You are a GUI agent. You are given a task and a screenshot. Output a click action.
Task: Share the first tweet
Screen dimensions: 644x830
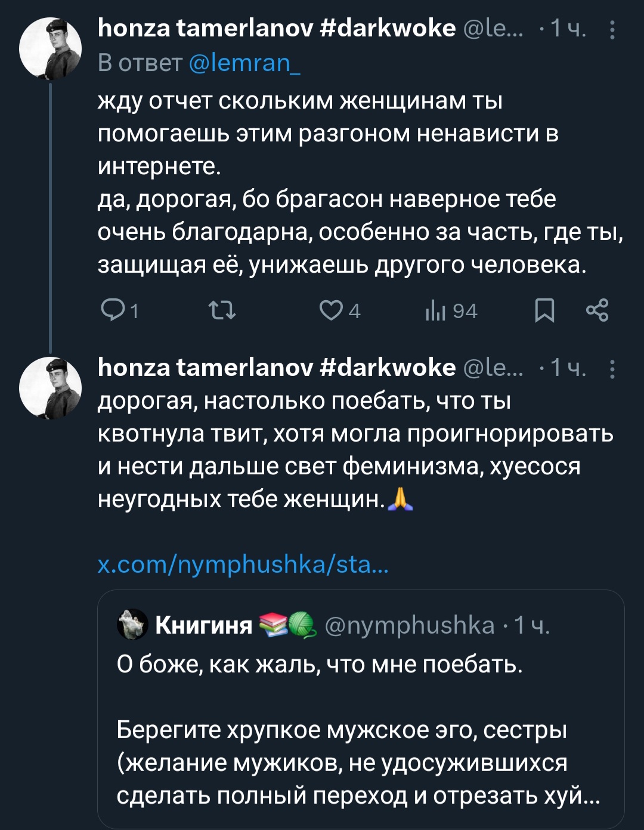coord(597,310)
